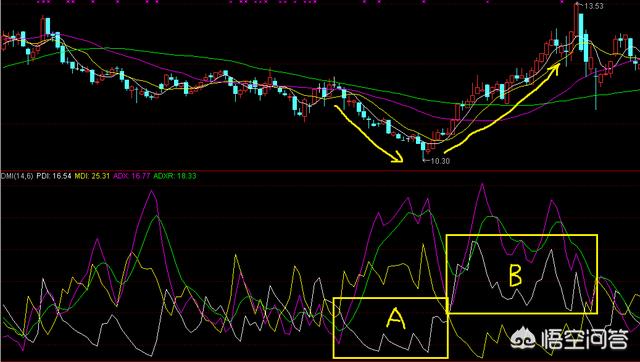Click the upward yellow arrow's arrowhead
Screen dimensions: 640x362
coord(555,68)
